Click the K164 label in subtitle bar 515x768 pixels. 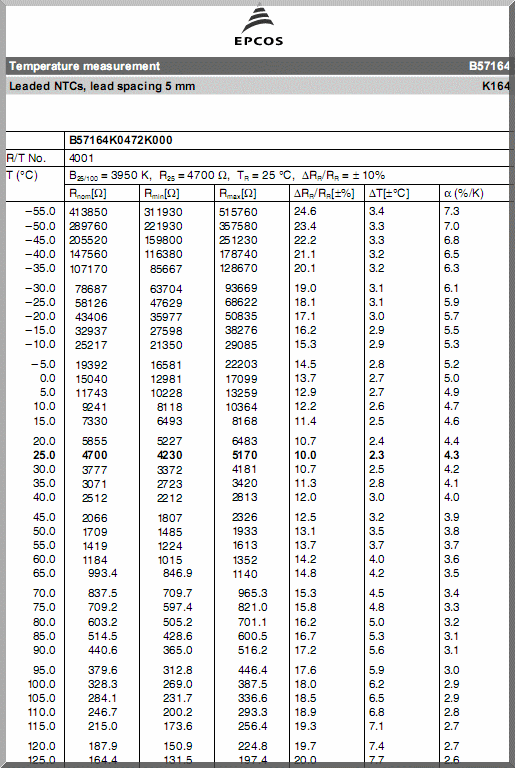495,86
